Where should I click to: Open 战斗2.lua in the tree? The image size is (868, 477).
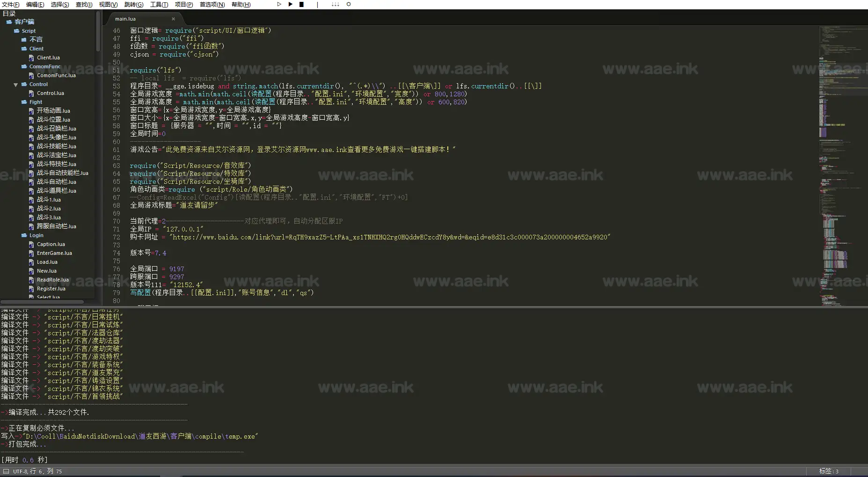pyautogui.click(x=49, y=209)
